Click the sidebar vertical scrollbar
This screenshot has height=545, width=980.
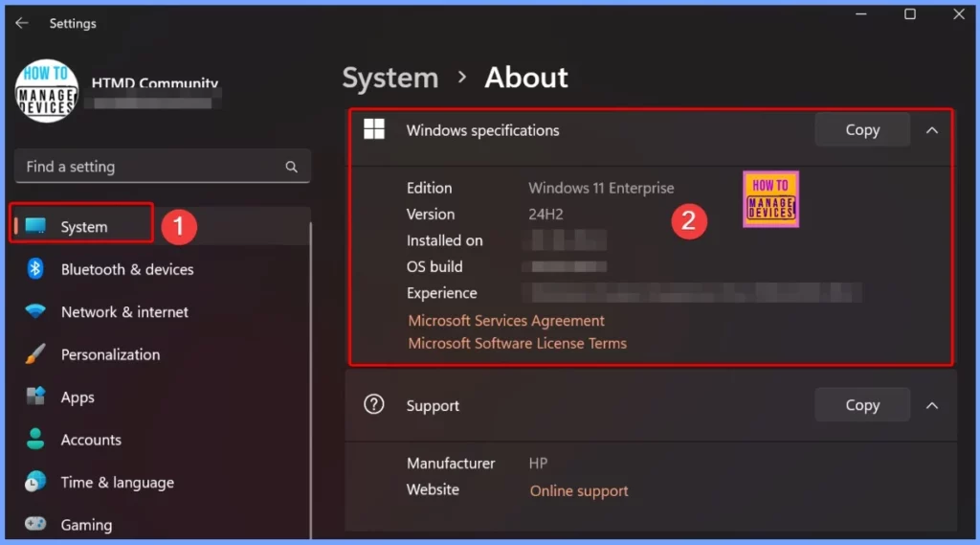point(311,380)
